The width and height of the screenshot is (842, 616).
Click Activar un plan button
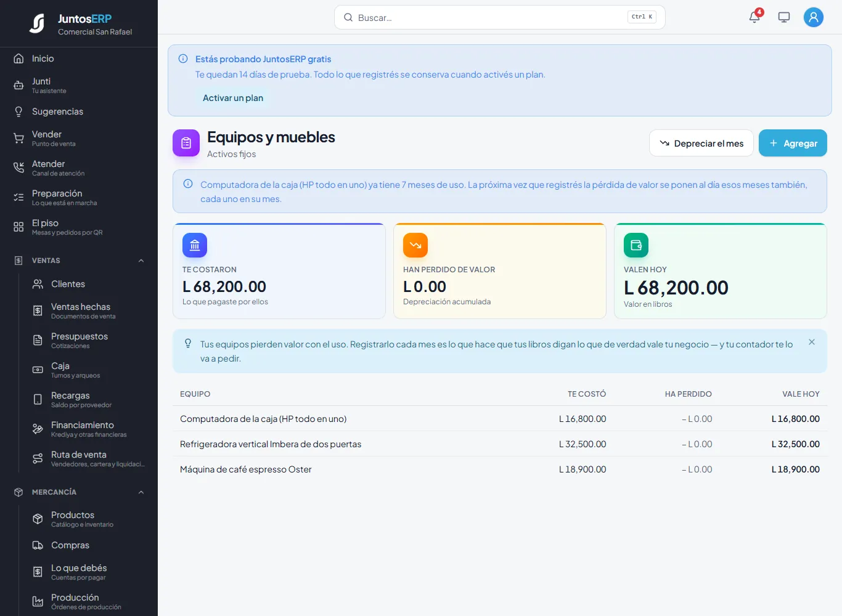tap(233, 98)
